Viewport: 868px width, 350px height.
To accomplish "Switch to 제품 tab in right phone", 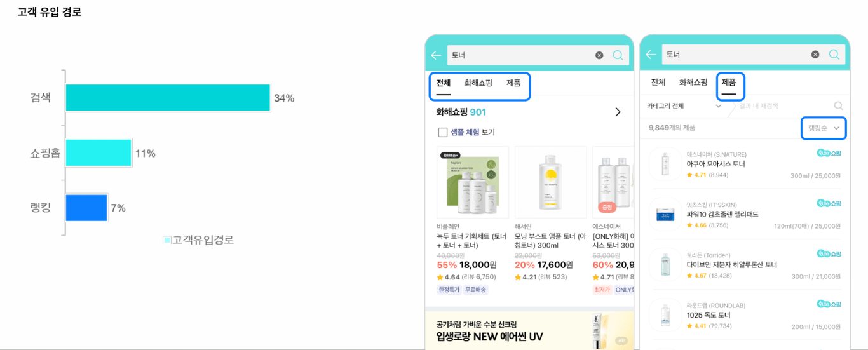I will pyautogui.click(x=729, y=83).
